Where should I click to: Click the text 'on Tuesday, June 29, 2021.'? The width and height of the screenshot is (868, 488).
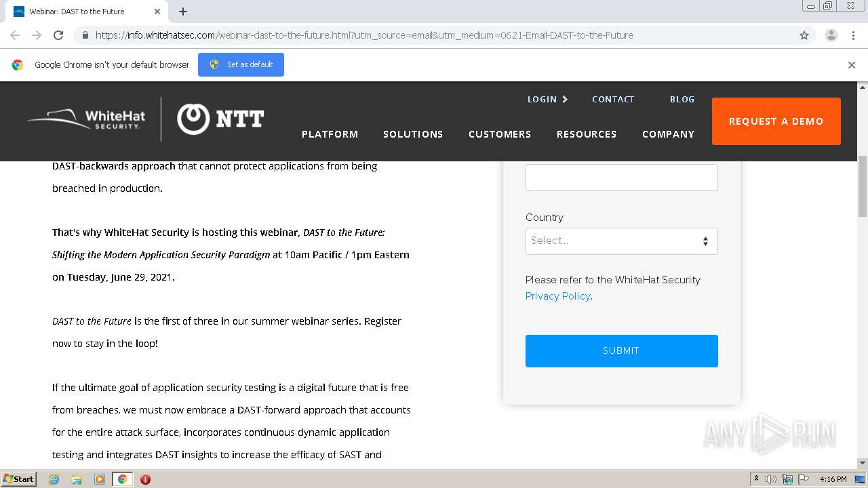pos(114,277)
